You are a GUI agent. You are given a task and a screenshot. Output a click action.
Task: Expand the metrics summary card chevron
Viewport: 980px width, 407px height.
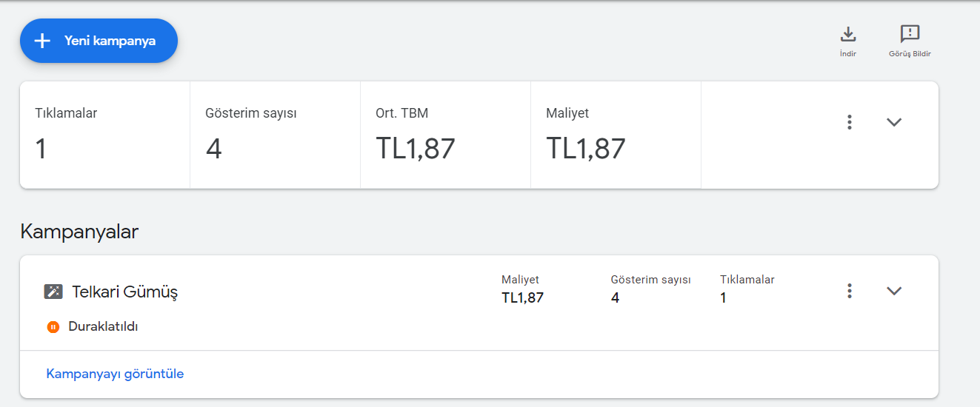(894, 122)
